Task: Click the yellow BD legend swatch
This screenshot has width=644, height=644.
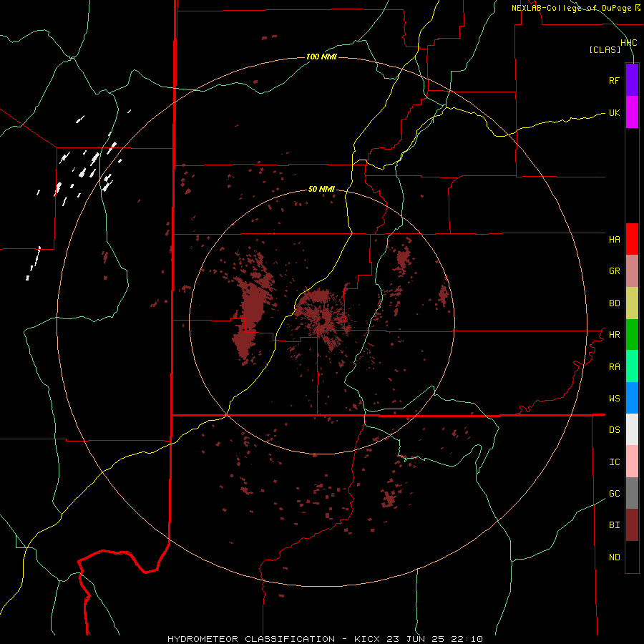Action: pos(632,303)
